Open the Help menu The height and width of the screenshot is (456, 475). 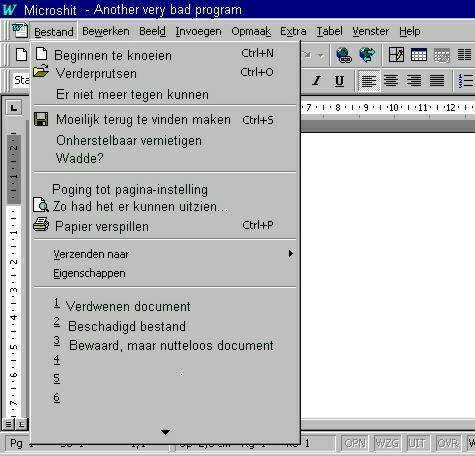[x=410, y=31]
